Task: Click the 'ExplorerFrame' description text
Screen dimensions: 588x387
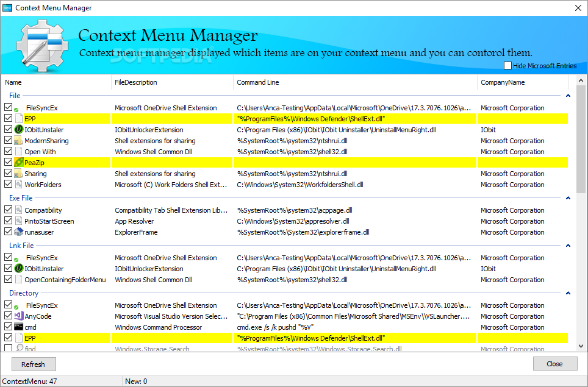Action: click(136, 232)
